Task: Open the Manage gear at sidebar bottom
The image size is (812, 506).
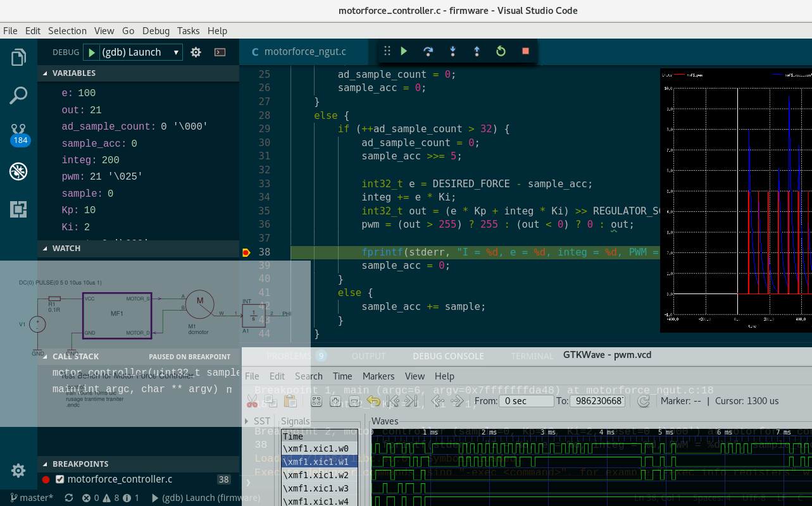Action: pyautogui.click(x=18, y=471)
